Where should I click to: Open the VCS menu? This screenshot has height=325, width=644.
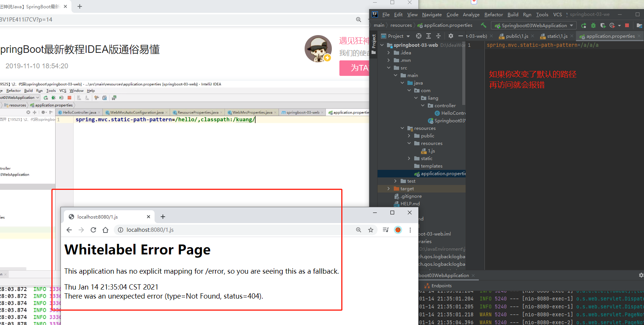[557, 14]
